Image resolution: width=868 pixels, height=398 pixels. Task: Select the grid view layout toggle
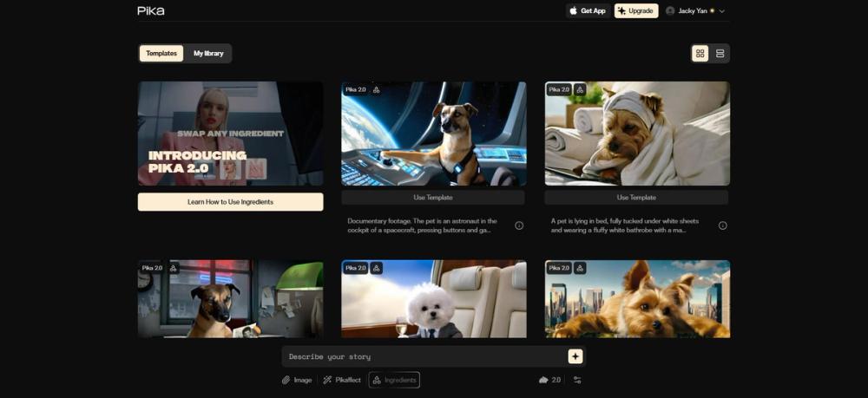pos(700,54)
